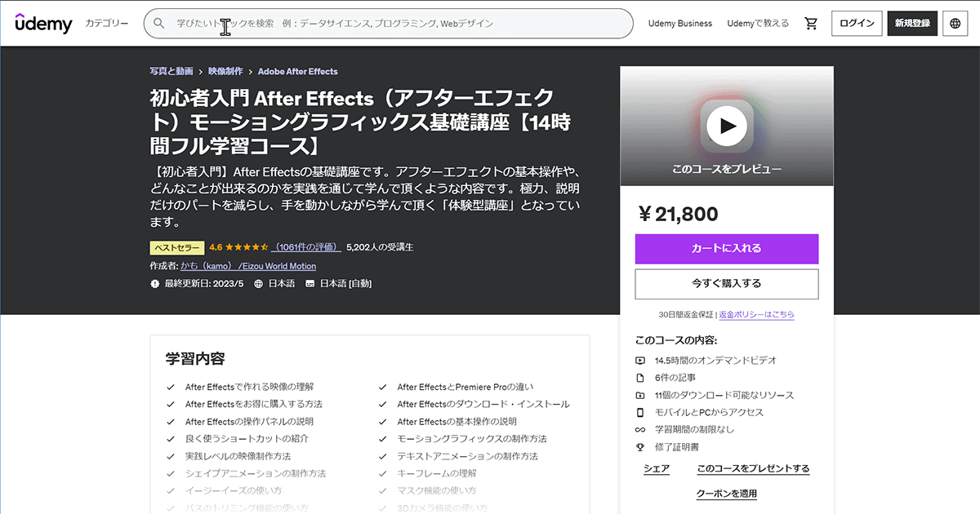Click '実践レベルの映像制作方法' item
This screenshot has height=514, width=980.
coord(238,456)
